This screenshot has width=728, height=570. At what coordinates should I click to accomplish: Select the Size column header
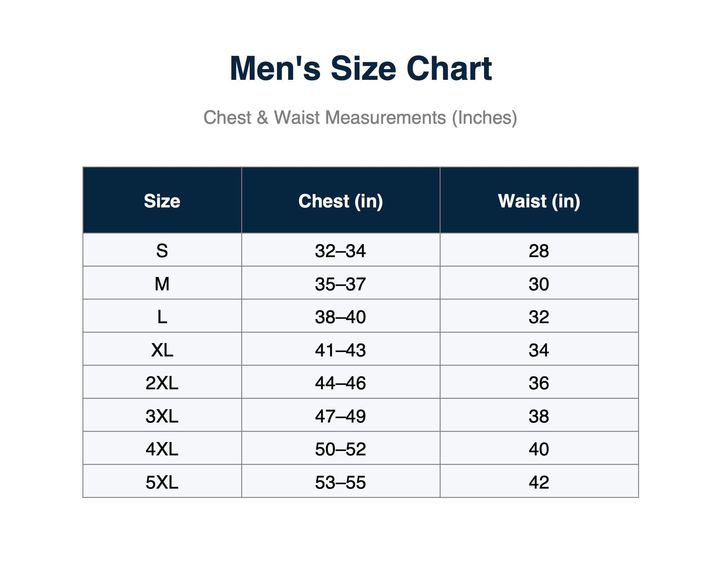162,200
